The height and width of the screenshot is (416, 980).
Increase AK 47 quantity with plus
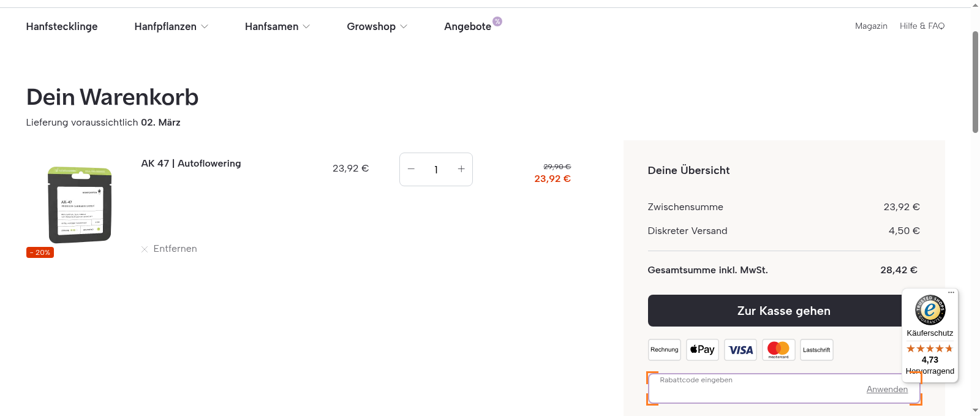(461, 169)
